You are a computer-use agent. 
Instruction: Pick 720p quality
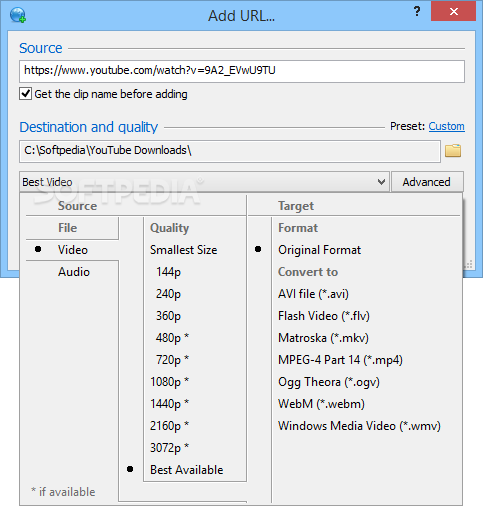[x=172, y=360]
